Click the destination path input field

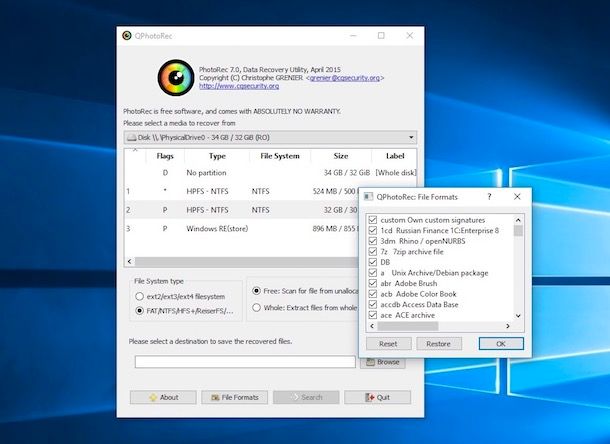(245, 362)
